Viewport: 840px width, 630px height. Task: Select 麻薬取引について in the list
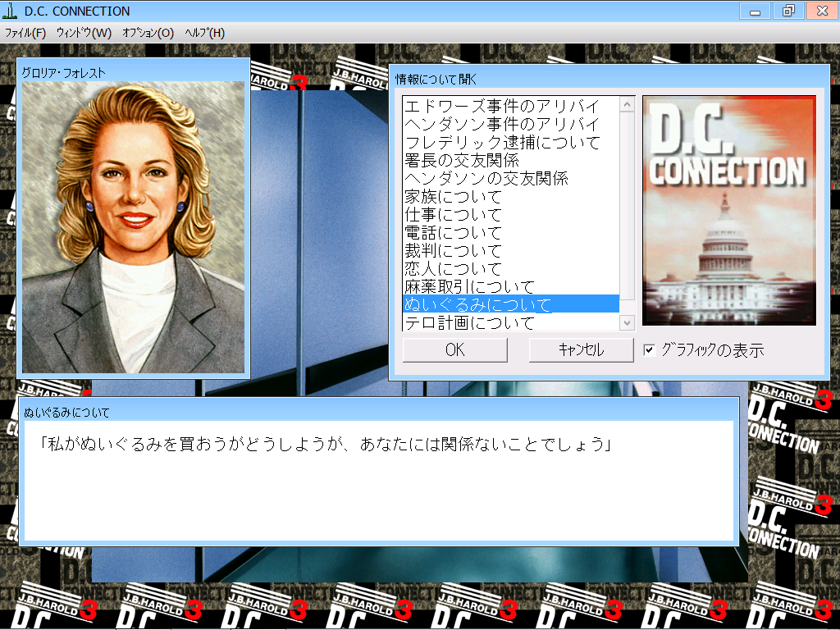click(x=510, y=286)
